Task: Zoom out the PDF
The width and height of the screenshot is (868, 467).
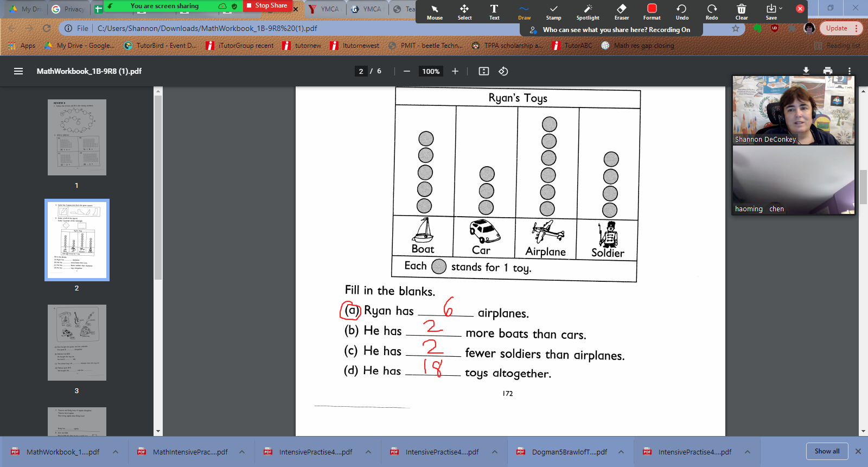Action: click(407, 71)
